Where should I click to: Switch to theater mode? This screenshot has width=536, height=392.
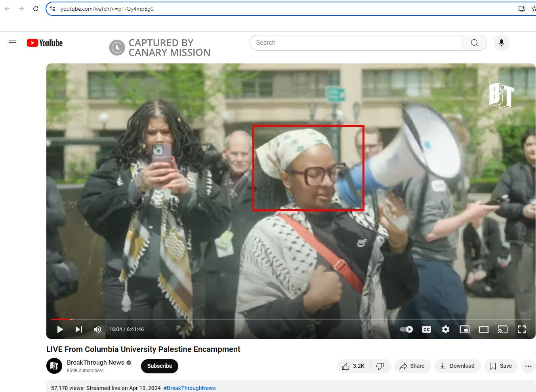[x=484, y=329]
